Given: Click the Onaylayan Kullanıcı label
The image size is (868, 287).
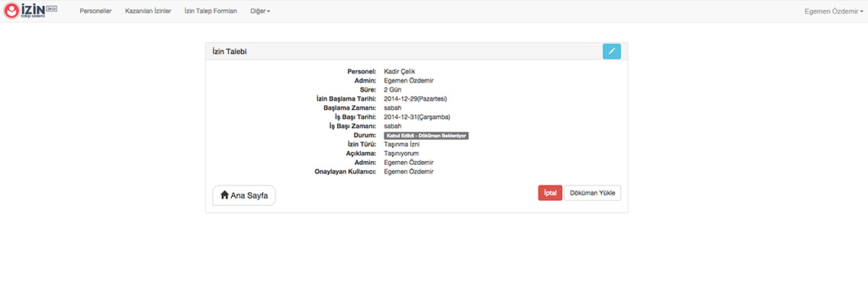Looking at the screenshot, I should 346,172.
